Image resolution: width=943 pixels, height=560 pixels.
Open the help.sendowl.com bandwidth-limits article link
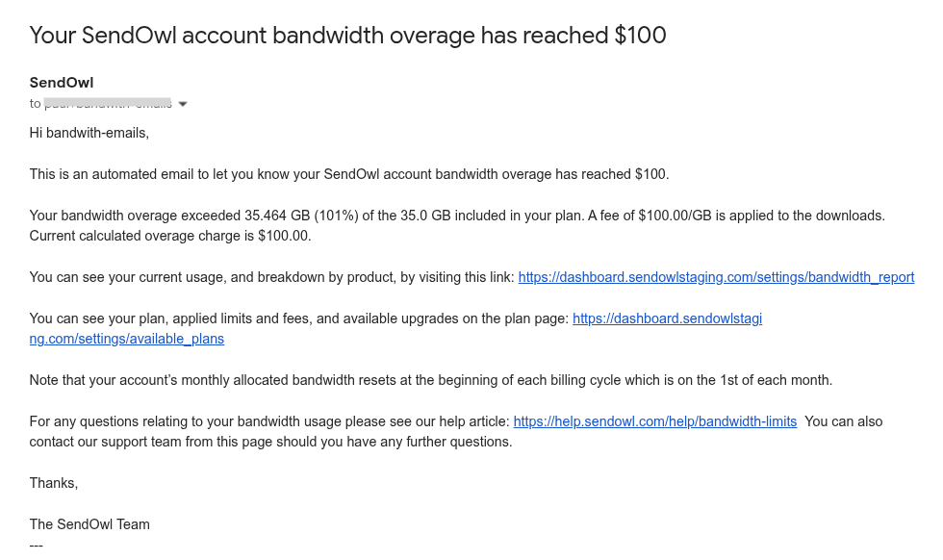(654, 421)
